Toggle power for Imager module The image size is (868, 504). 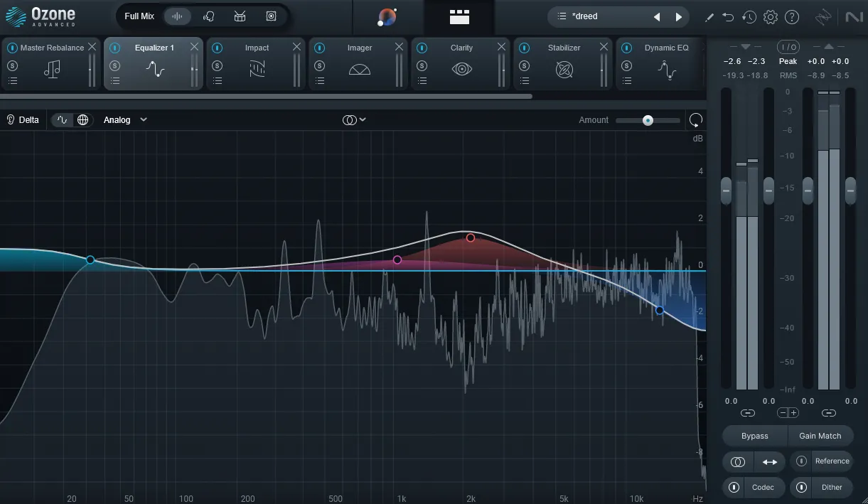pyautogui.click(x=320, y=48)
